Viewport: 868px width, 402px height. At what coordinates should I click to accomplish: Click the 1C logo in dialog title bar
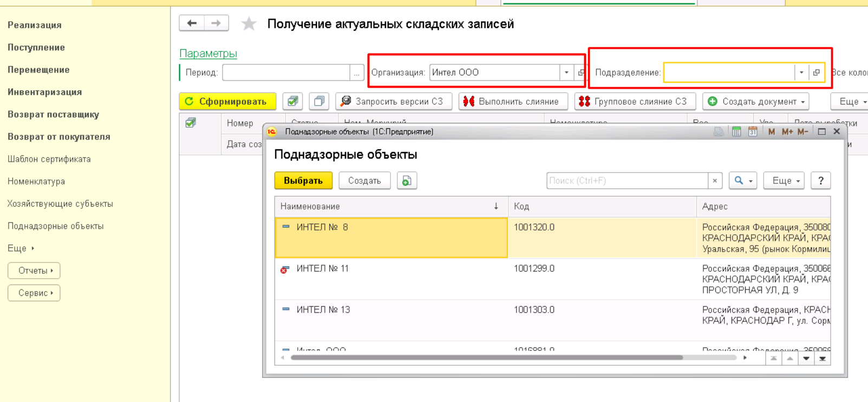pyautogui.click(x=272, y=131)
